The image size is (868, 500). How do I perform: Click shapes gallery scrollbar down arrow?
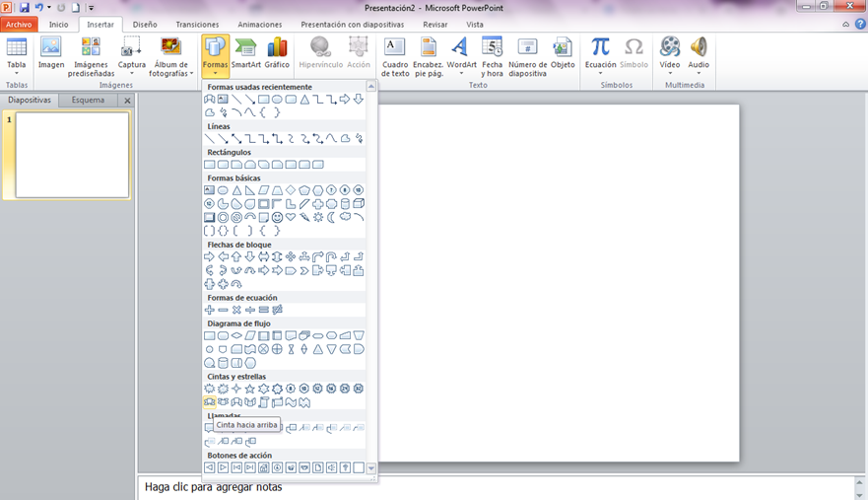[370, 468]
